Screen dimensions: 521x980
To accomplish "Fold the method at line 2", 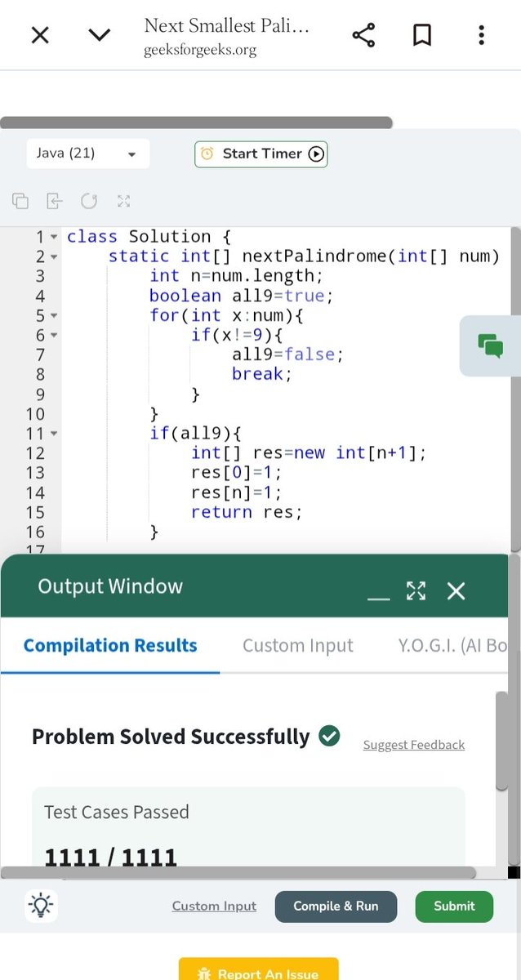I will pyautogui.click(x=54, y=256).
